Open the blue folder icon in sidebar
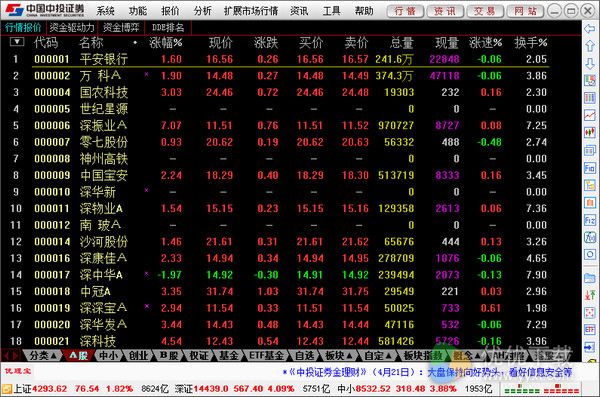 tap(590, 278)
